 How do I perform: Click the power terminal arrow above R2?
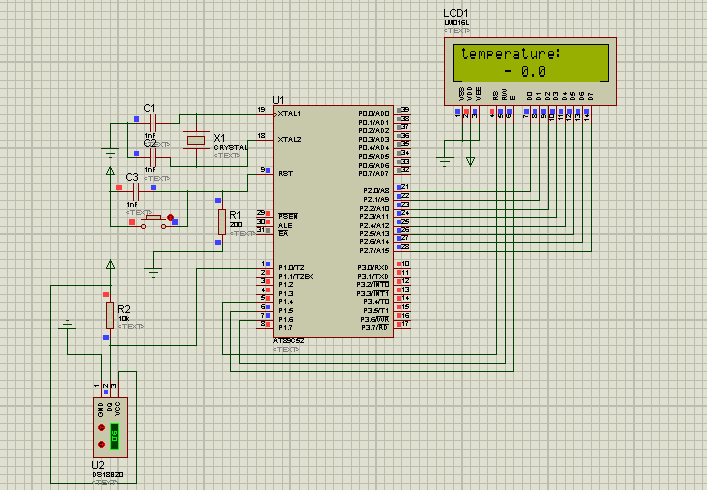click(x=110, y=265)
